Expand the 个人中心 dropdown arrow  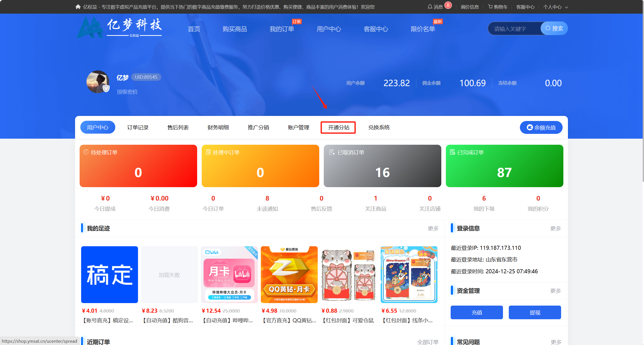pyautogui.click(x=566, y=7)
